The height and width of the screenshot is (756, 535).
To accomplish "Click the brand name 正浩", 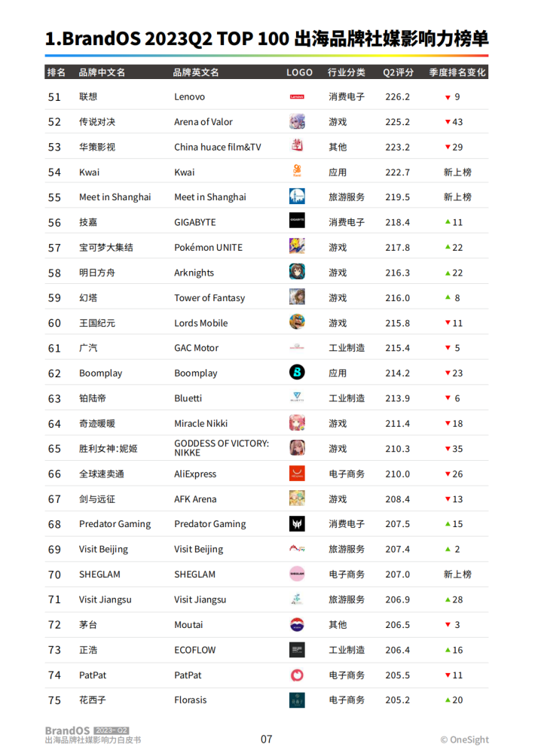I will click(88, 650).
